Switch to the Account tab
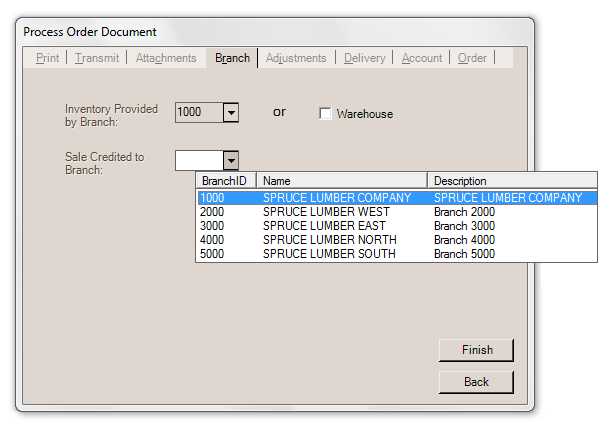Screen dimensions: 609x428 422,58
